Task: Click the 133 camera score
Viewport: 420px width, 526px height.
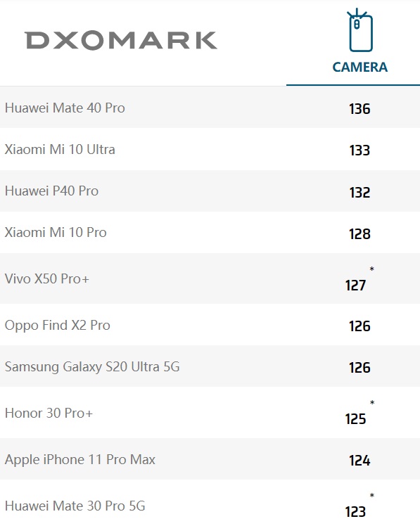Action: tap(359, 150)
